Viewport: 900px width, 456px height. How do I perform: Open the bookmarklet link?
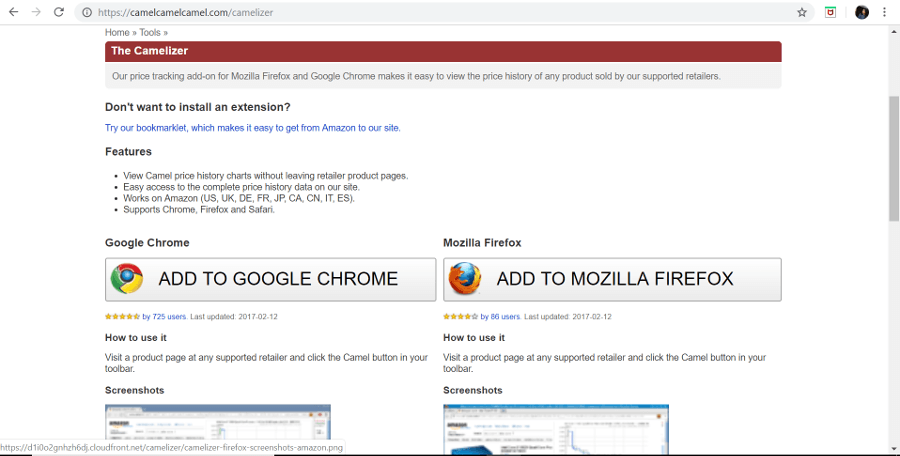click(x=252, y=128)
